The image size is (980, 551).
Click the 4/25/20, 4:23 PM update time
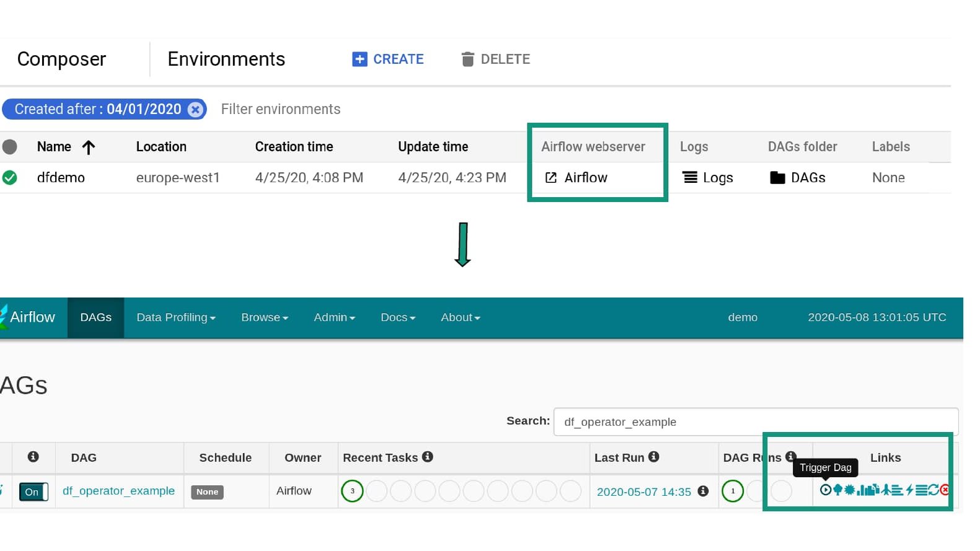[x=452, y=178]
